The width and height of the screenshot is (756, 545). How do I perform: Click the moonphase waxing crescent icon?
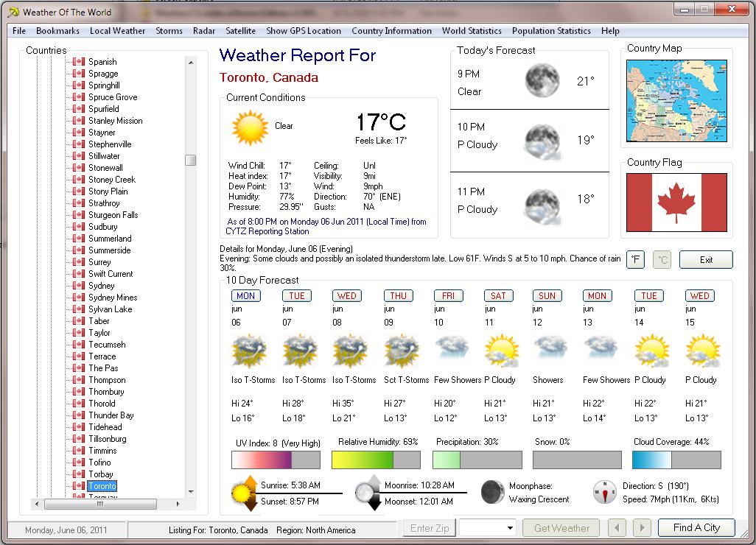coord(492,492)
